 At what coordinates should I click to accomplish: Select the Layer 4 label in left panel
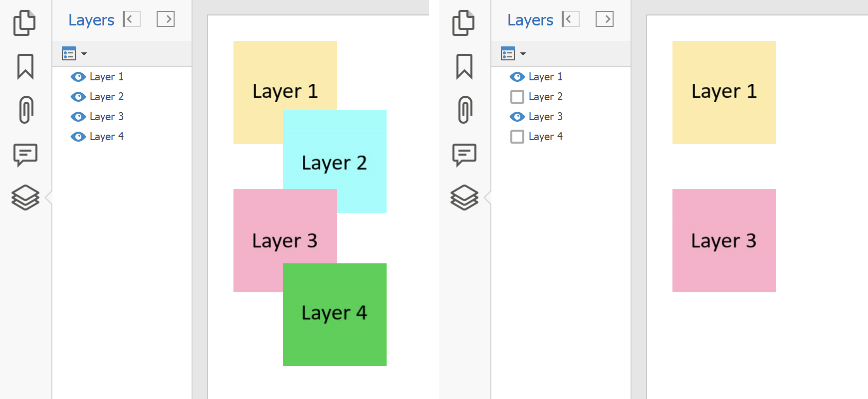click(106, 137)
